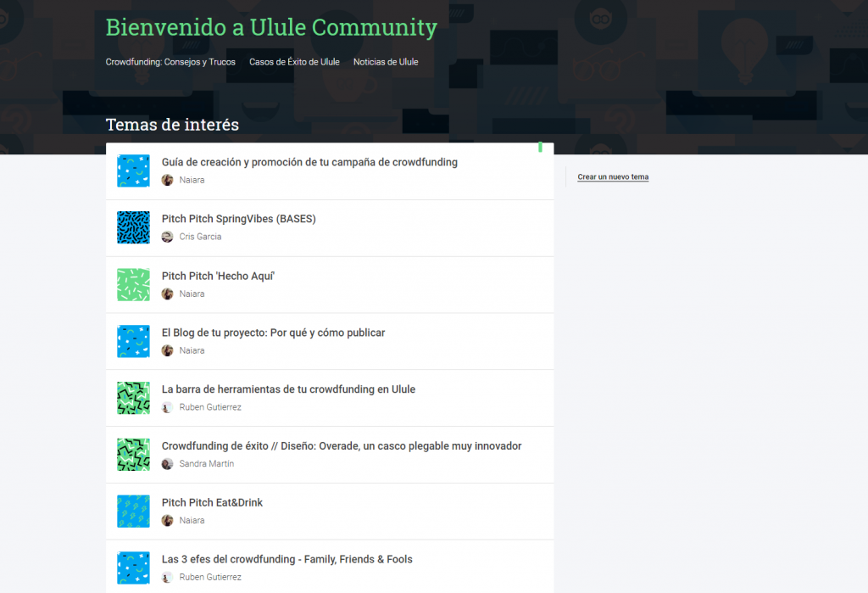
Task: Click Naiara's avatar under 'Hecho Aquí' topic
Action: tap(167, 294)
